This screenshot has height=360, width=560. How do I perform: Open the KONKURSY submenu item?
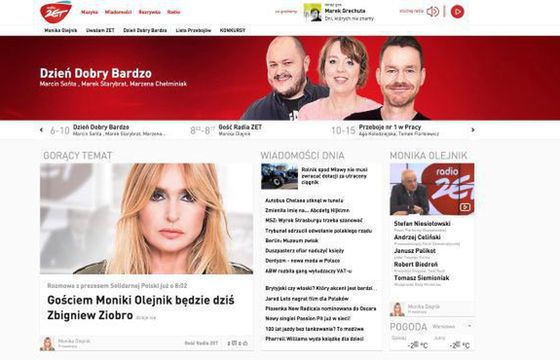click(232, 30)
